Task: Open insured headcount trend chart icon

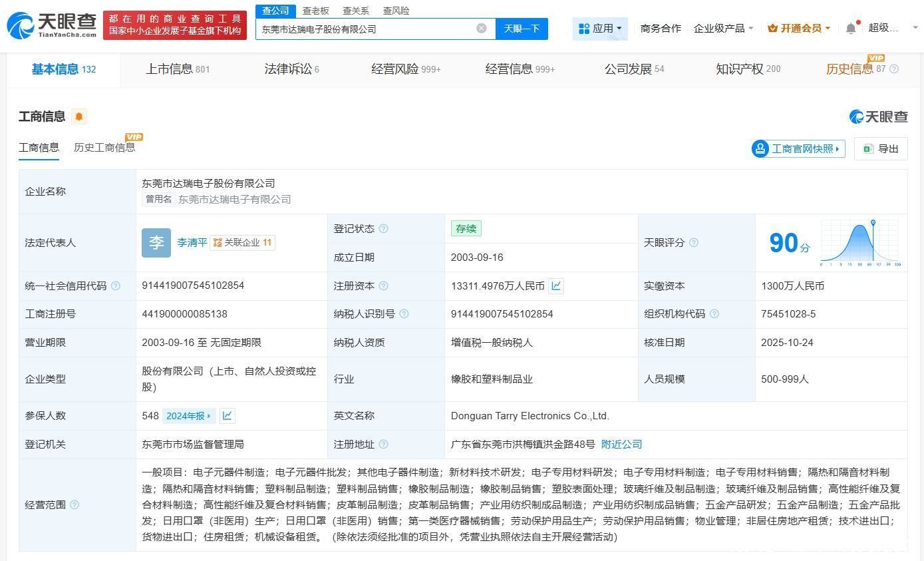Action: pyautogui.click(x=228, y=415)
